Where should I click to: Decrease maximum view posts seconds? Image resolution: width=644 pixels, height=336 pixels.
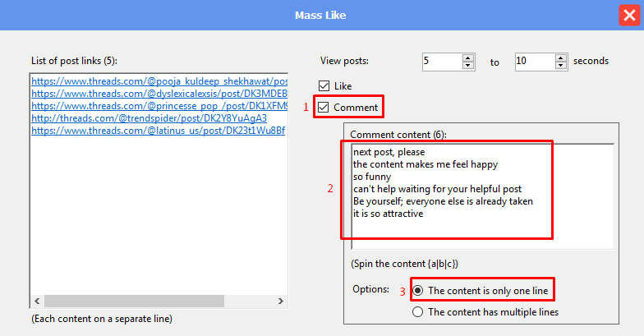[x=560, y=66]
